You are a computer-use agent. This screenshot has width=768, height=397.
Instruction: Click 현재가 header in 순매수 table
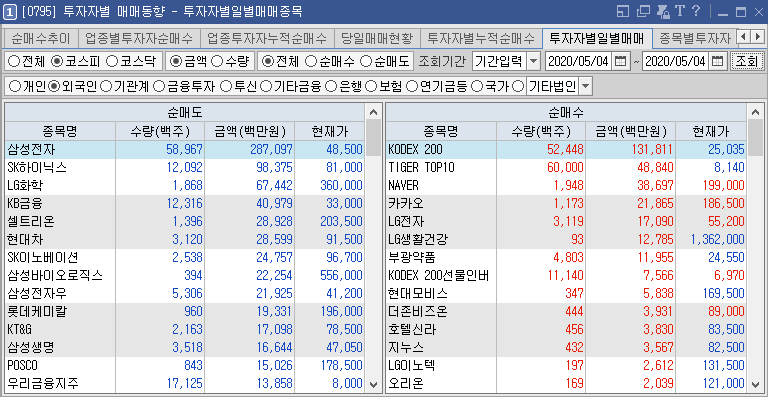(x=710, y=131)
